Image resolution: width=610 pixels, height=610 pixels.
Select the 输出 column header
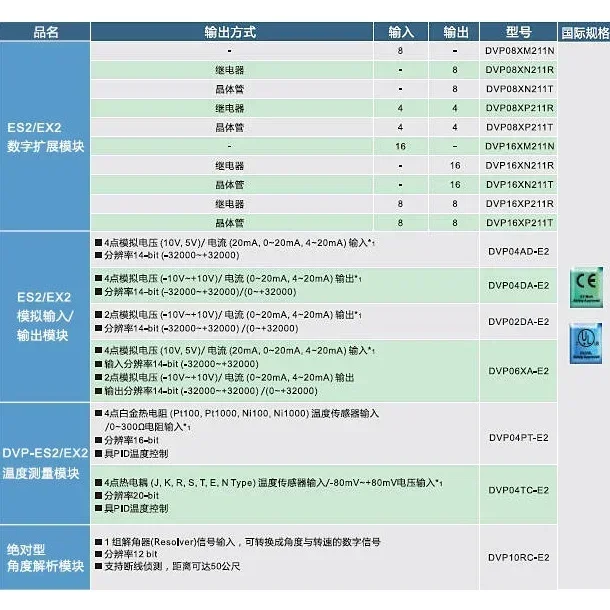pos(454,32)
